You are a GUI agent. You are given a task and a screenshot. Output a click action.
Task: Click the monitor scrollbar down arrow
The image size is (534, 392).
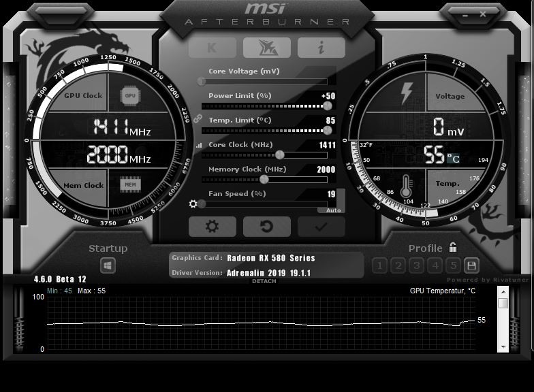(503, 347)
